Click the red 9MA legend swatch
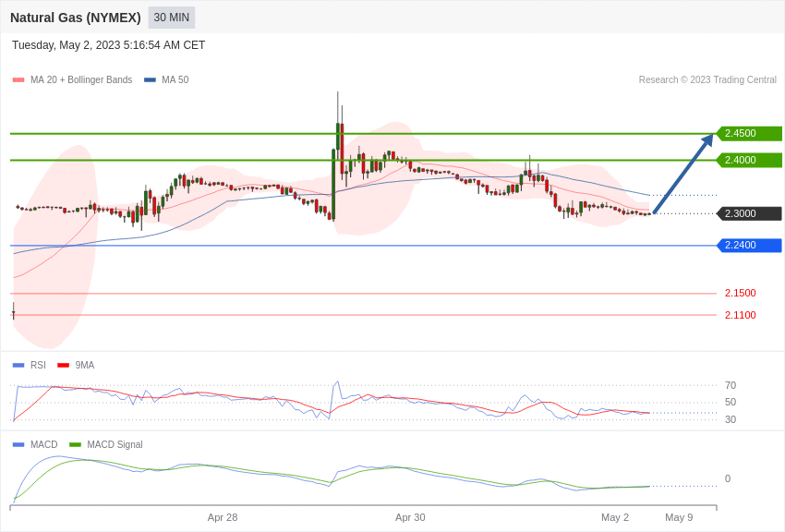 pos(64,366)
